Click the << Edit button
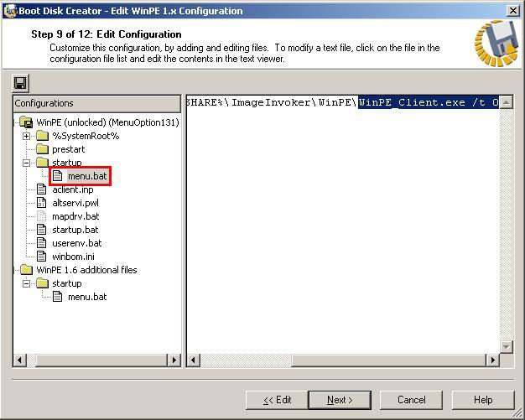Viewport: 525px width, 420px height. pos(277,400)
